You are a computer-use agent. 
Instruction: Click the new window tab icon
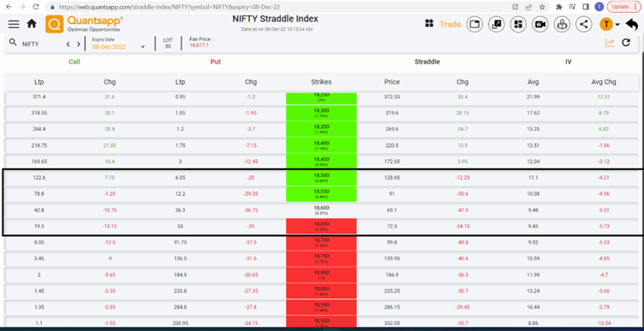pos(474,24)
